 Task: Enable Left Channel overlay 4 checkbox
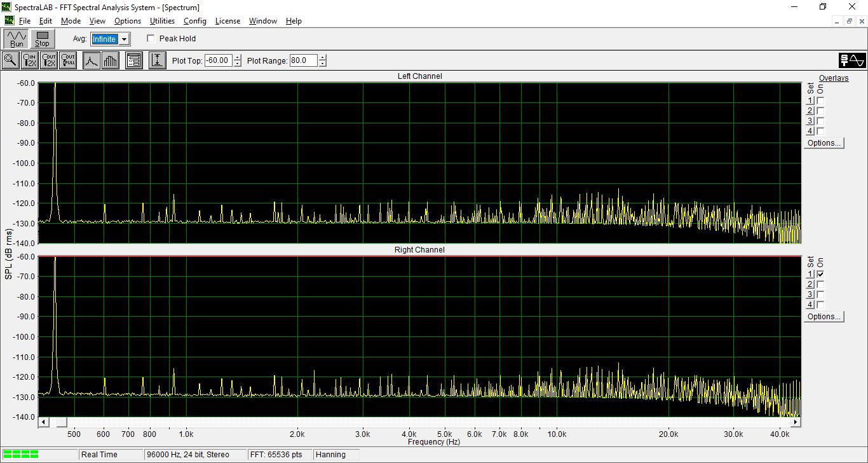click(820, 131)
